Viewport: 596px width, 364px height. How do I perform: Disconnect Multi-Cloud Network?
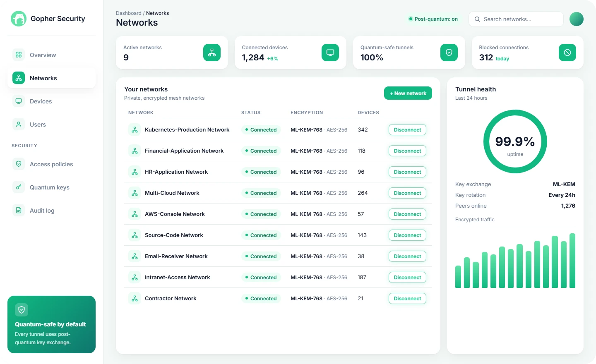pyautogui.click(x=407, y=193)
